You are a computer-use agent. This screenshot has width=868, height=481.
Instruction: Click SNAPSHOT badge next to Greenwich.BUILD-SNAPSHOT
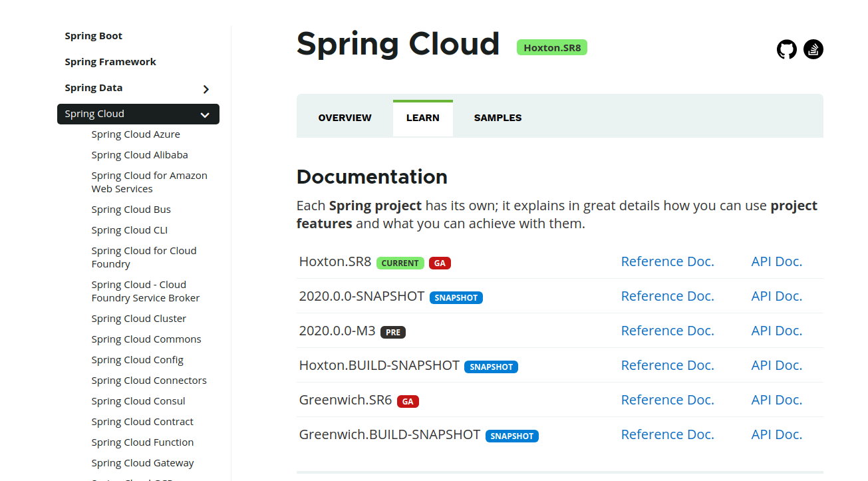pos(512,436)
